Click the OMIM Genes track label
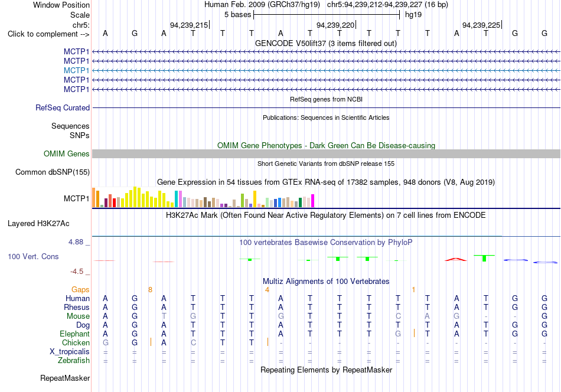Viewport: 561px width, 392px height. click(x=67, y=154)
